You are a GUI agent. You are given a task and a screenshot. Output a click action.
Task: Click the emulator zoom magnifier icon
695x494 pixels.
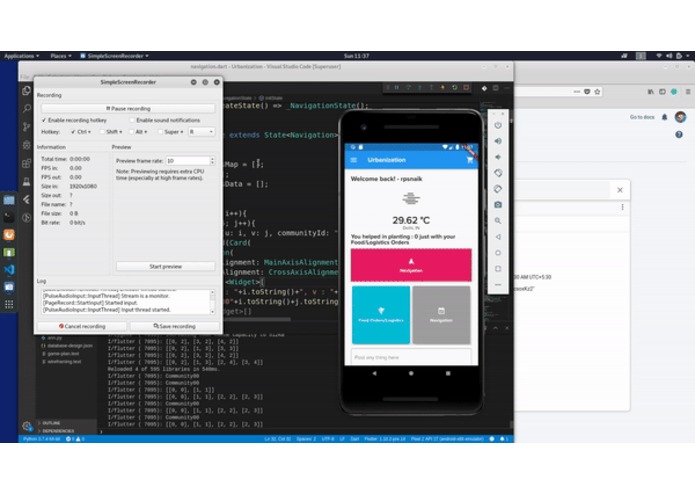[498, 221]
